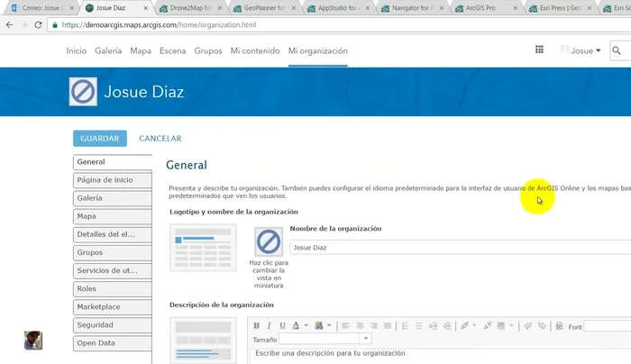Click the organization description text area
Screen dimensions: 631x364
(440, 356)
